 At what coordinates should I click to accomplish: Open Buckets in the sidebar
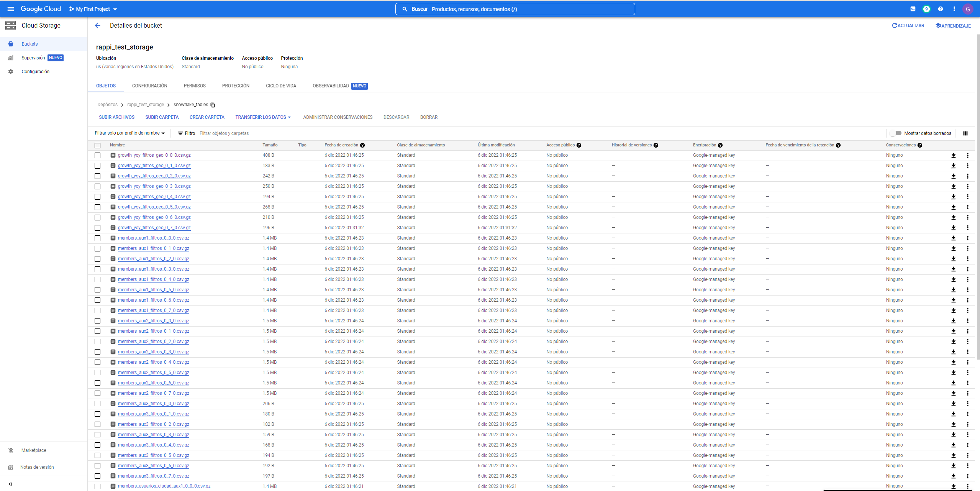click(x=44, y=44)
